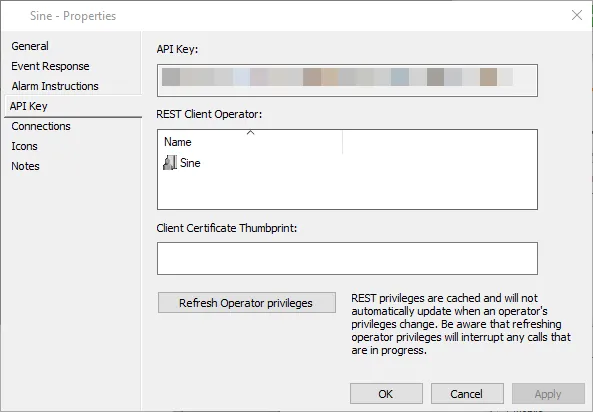Click Refresh Operator privileges button

click(247, 303)
